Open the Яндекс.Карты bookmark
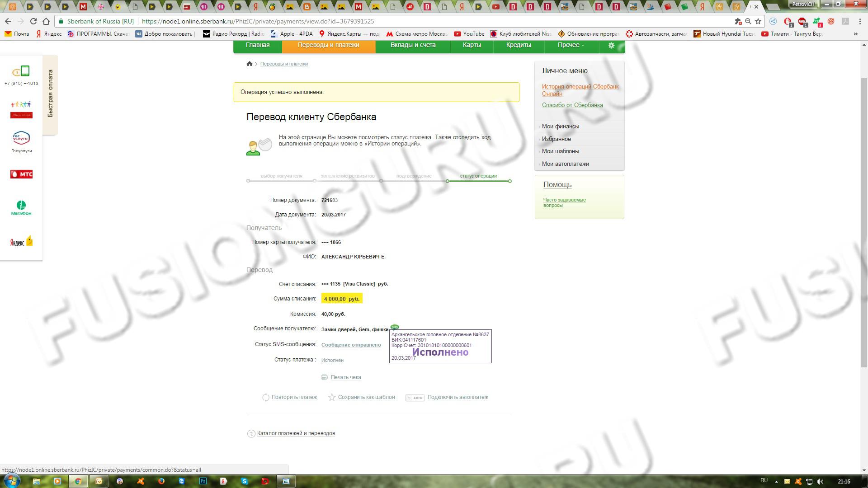868x488 pixels. 349,34
